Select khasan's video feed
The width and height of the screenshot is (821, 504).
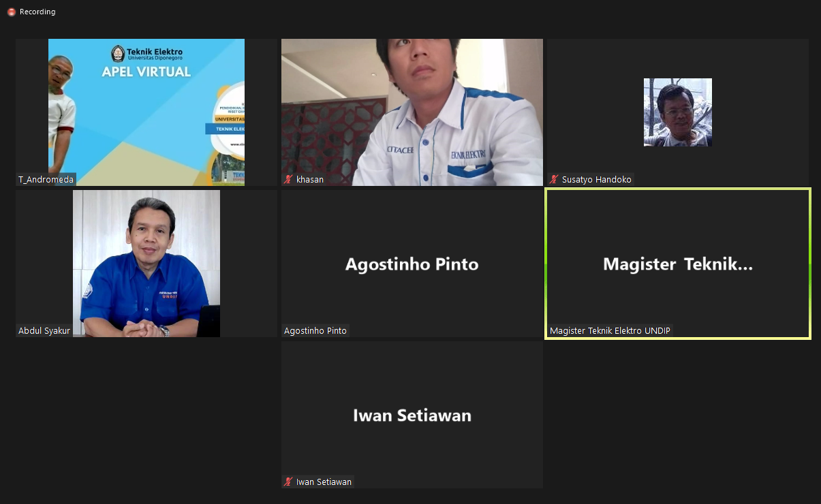tap(412, 112)
